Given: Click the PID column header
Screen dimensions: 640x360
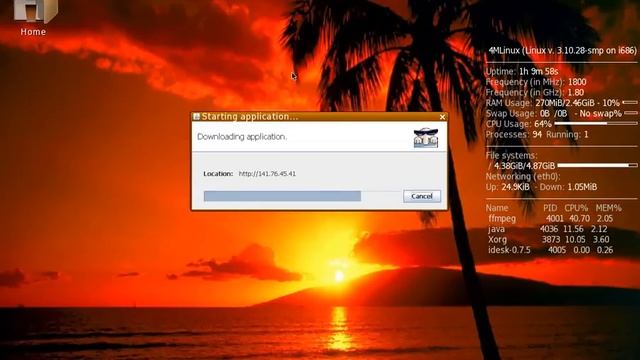Looking at the screenshot, I should [x=550, y=208].
